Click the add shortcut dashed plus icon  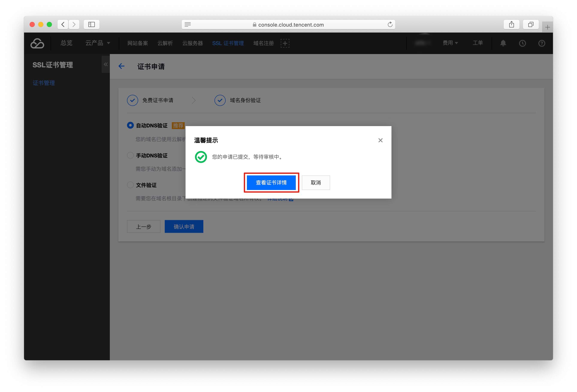(x=285, y=43)
